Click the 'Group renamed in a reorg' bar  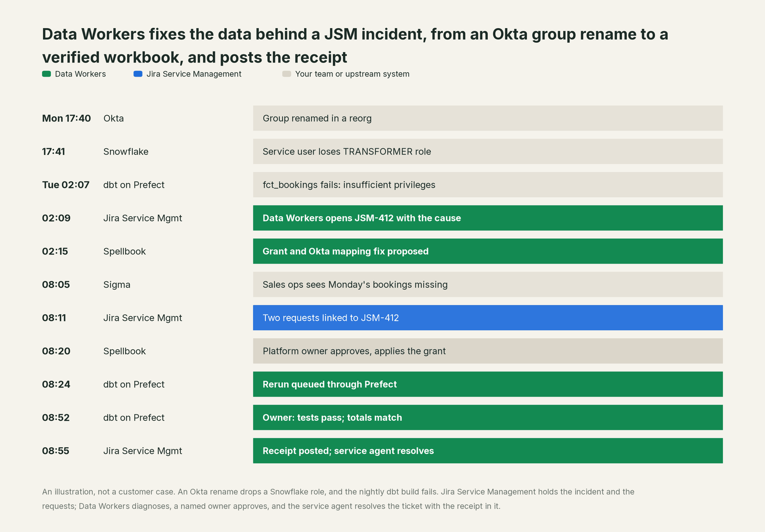click(488, 118)
